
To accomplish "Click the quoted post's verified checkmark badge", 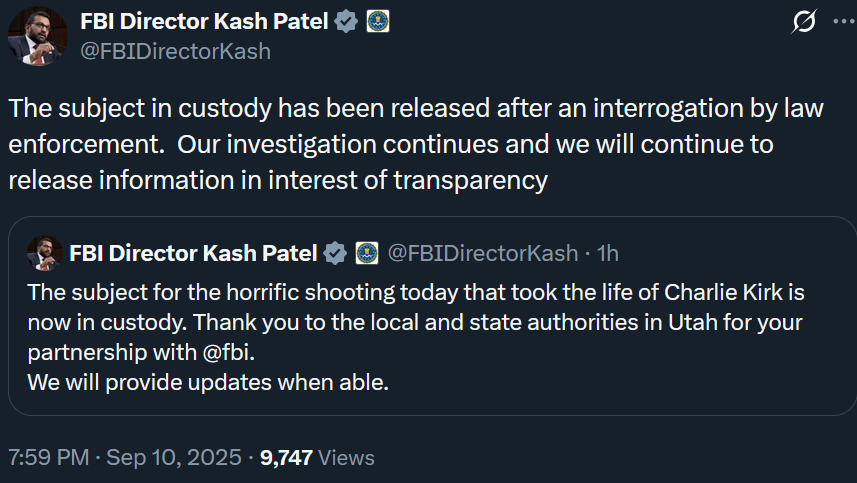I will pos(335,253).
